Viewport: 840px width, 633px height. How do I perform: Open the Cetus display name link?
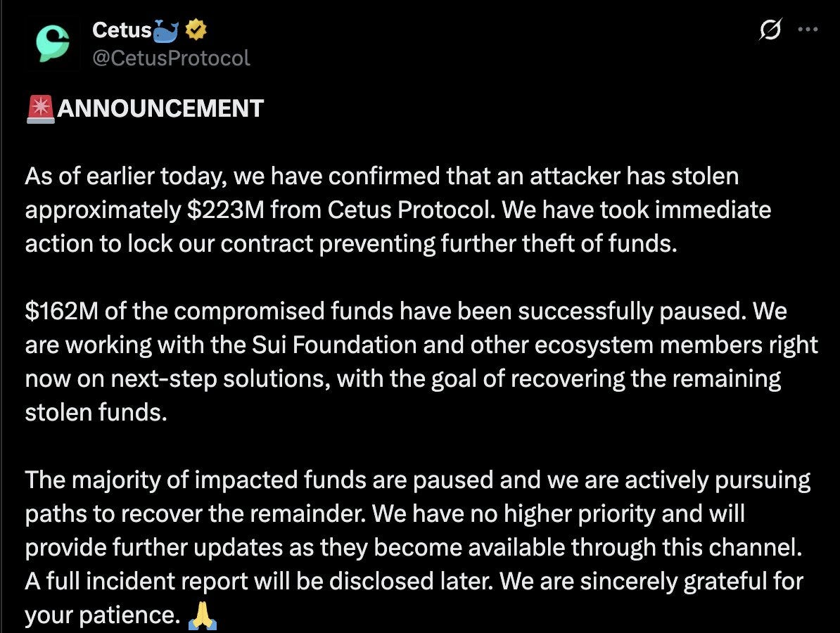point(122,30)
